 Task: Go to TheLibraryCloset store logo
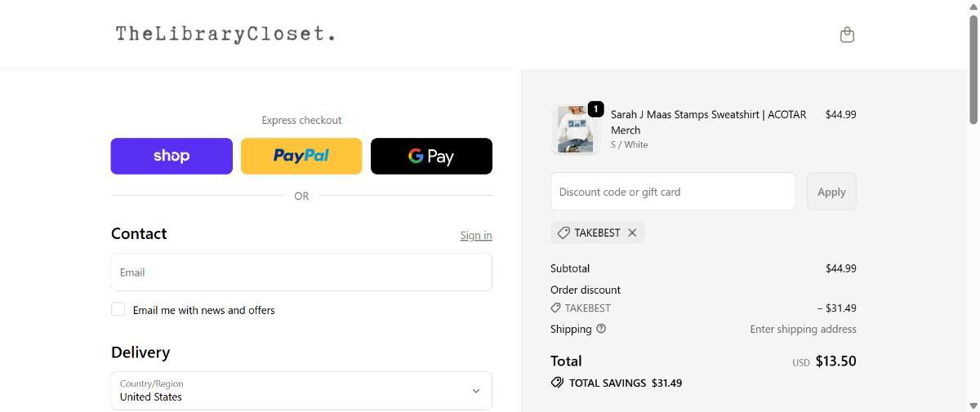(225, 34)
